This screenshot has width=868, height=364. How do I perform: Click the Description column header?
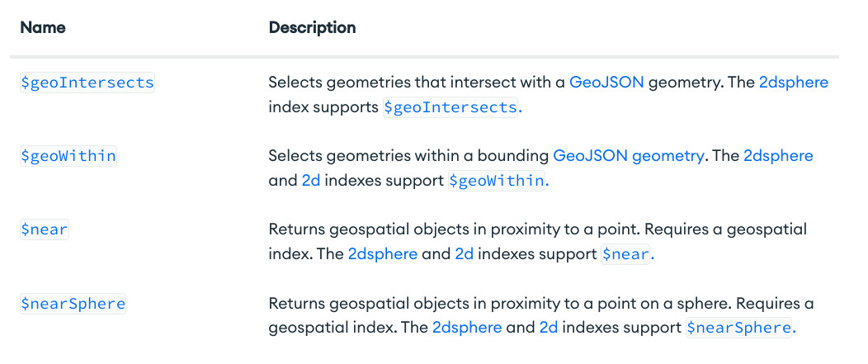point(312,27)
